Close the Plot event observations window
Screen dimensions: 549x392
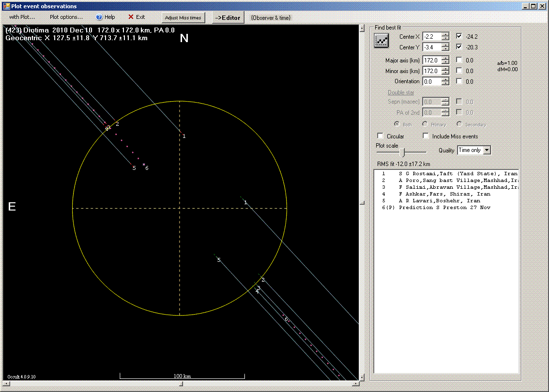pos(542,6)
